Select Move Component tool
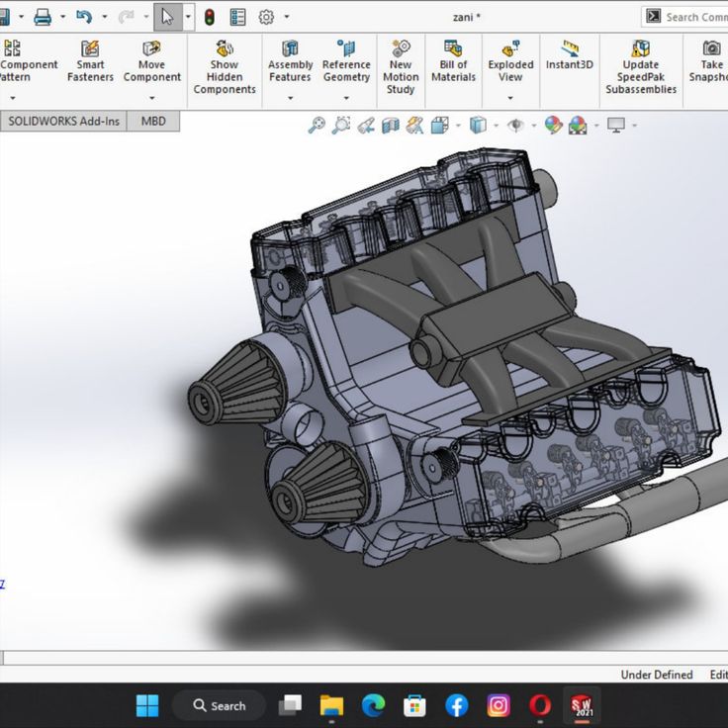The width and height of the screenshot is (728, 728). click(x=151, y=61)
